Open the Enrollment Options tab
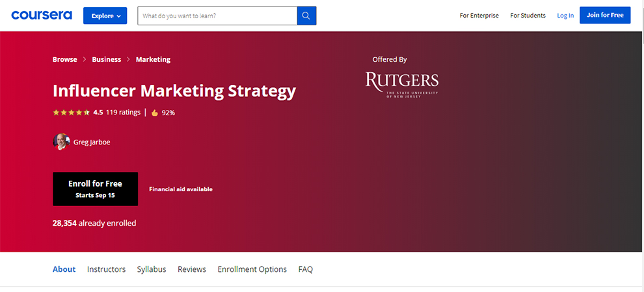The height and width of the screenshot is (292, 644). pyautogui.click(x=252, y=269)
